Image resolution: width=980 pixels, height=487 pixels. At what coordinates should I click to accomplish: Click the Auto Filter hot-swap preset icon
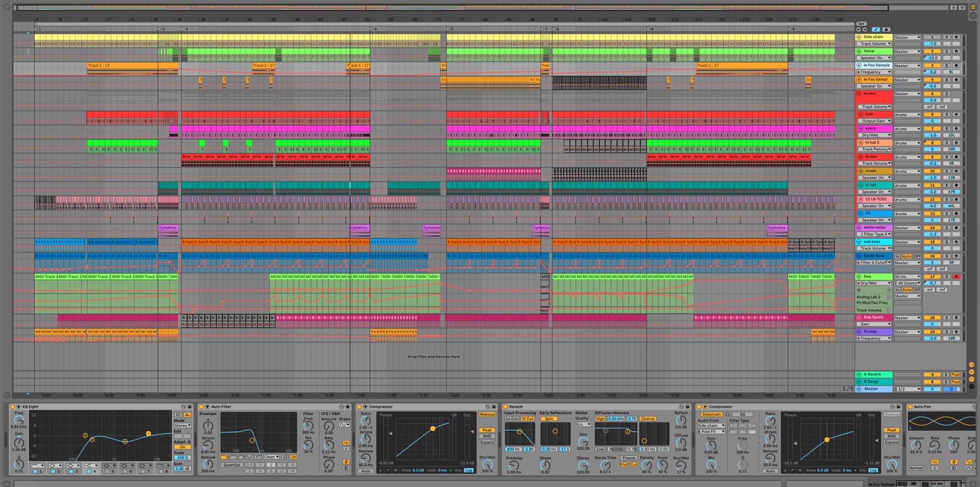(x=341, y=406)
